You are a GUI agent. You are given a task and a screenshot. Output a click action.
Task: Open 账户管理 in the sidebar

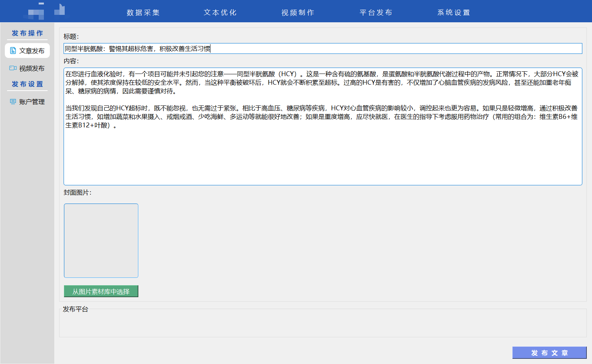pos(27,102)
